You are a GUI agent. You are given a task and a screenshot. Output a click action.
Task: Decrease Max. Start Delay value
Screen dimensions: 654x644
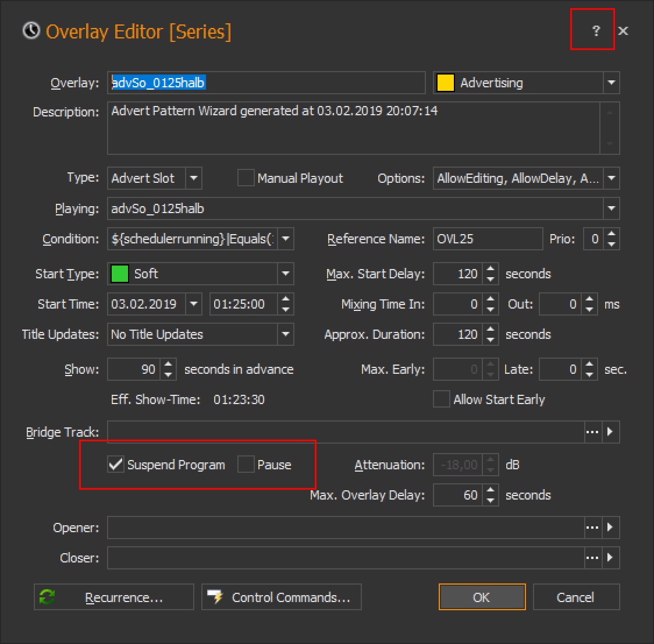pos(490,279)
